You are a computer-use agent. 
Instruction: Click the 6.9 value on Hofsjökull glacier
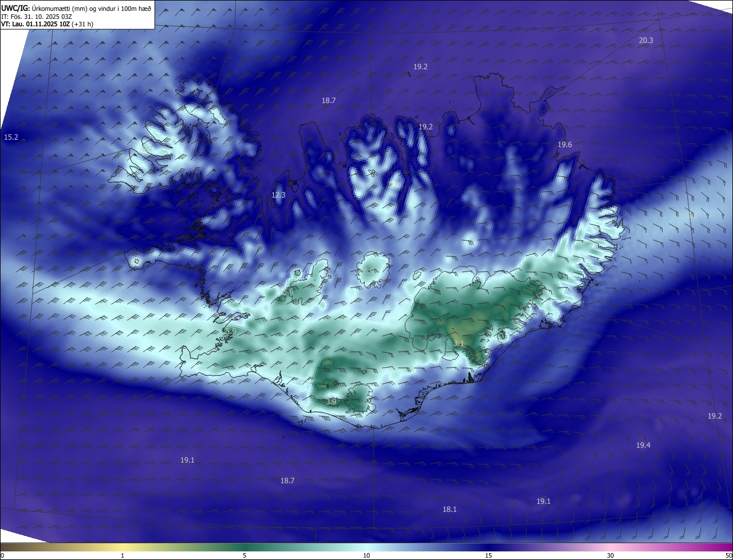tap(370, 271)
